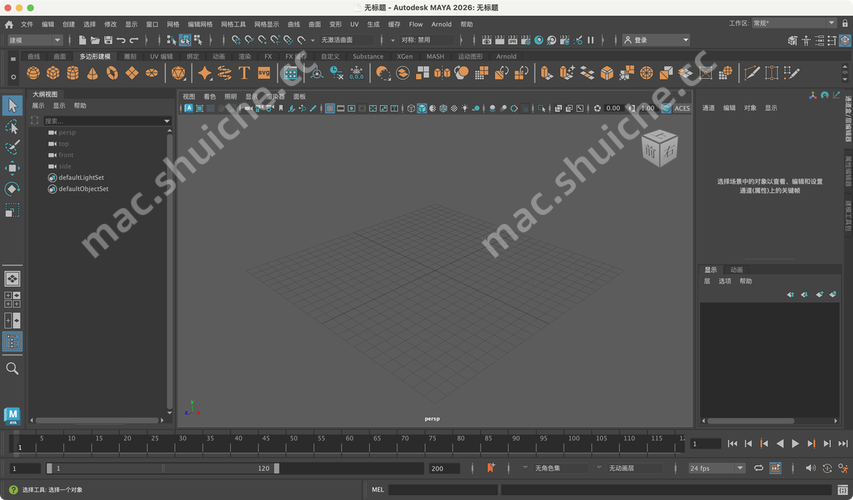Toggle snap to grid magnet icon

[236, 40]
